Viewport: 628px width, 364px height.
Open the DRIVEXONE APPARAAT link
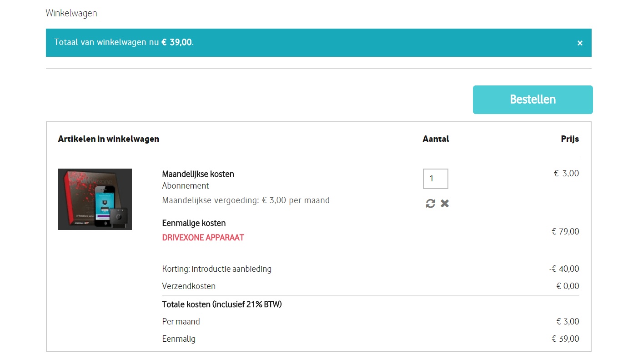click(203, 238)
